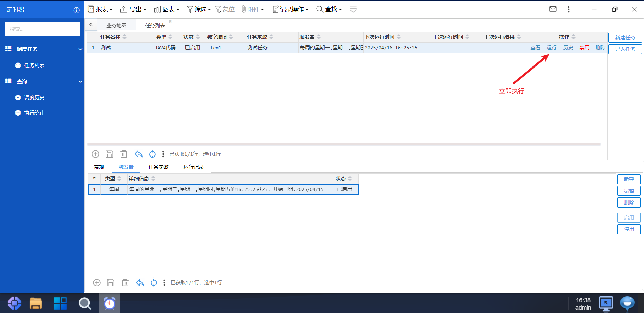This screenshot has width=644, height=313.
Task: Click the trigger 删除 button
Action: coord(629,203)
